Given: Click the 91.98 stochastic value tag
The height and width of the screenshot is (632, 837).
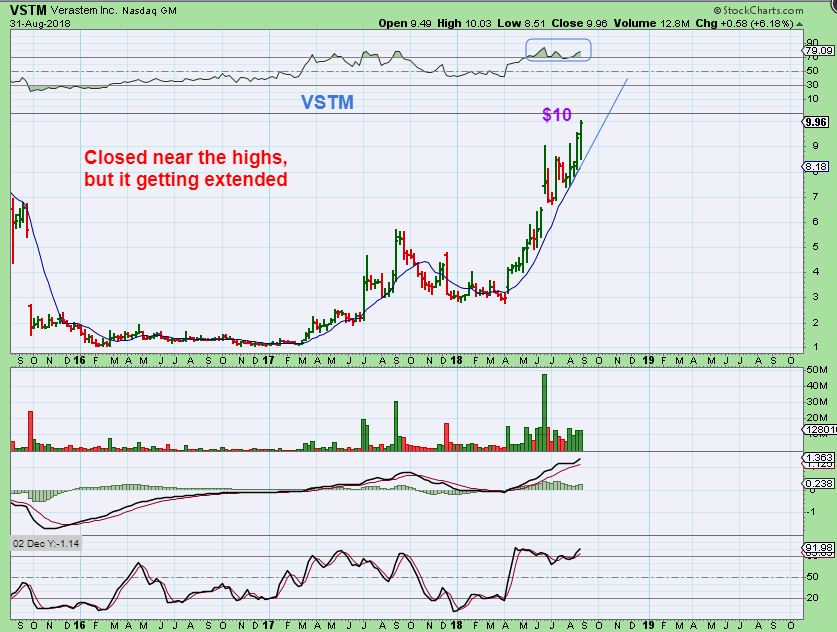Looking at the screenshot, I should coord(819,548).
